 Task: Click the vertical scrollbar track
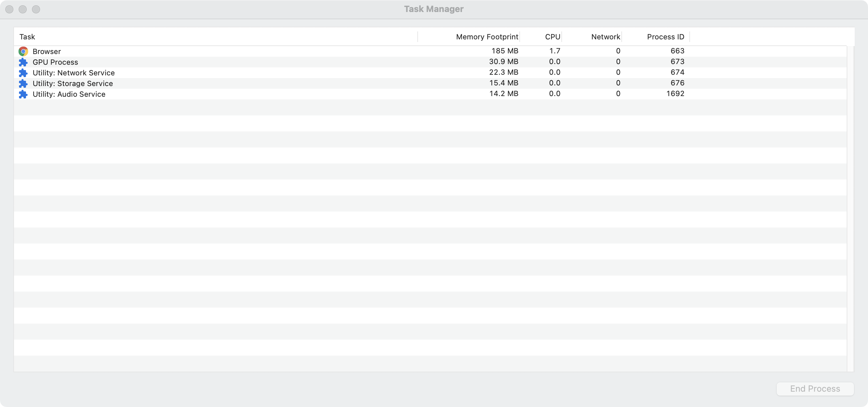click(x=850, y=209)
